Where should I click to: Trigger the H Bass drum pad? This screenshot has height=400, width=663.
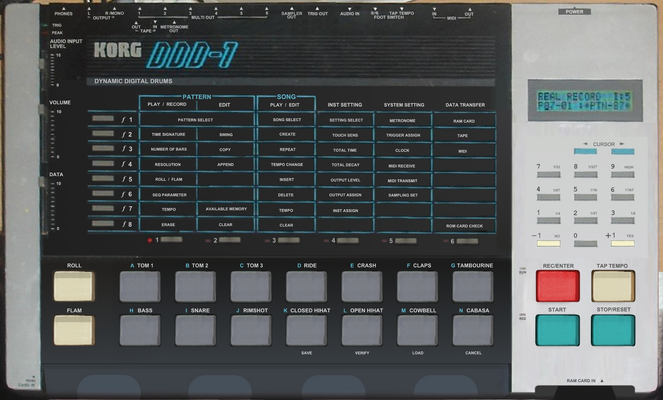(x=140, y=331)
